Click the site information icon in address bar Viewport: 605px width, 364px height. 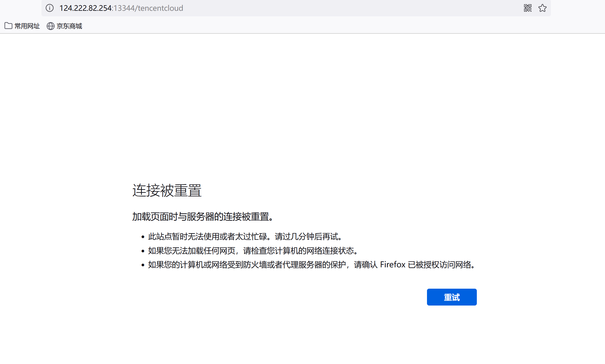[50, 8]
